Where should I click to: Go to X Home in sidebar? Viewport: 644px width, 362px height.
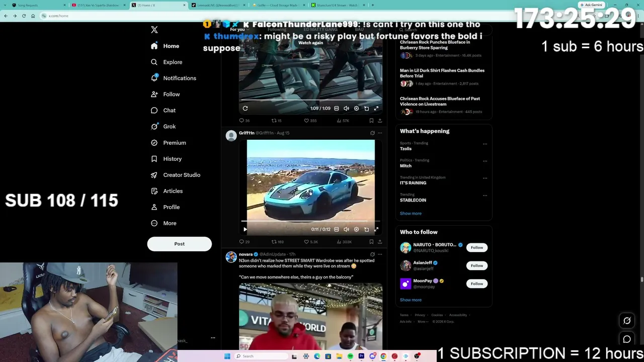click(166, 46)
